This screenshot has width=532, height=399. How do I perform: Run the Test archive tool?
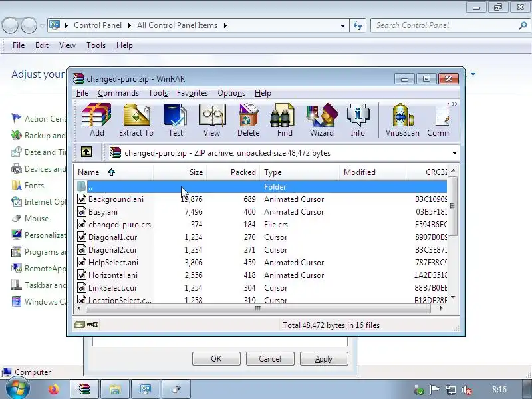(x=176, y=120)
